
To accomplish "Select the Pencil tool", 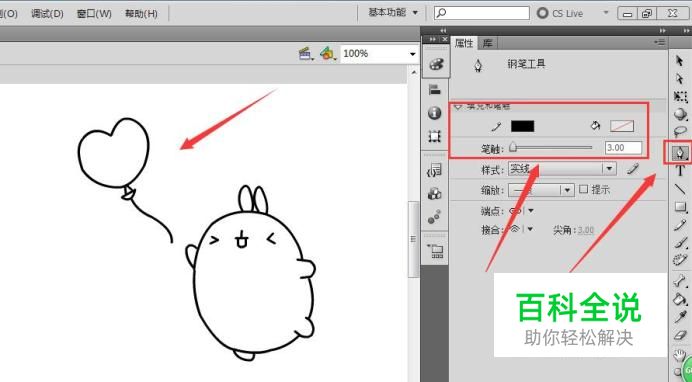I will point(680,225).
